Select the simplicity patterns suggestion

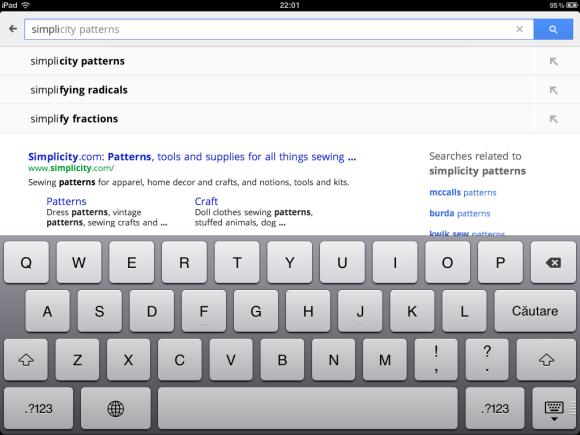[x=267, y=61]
